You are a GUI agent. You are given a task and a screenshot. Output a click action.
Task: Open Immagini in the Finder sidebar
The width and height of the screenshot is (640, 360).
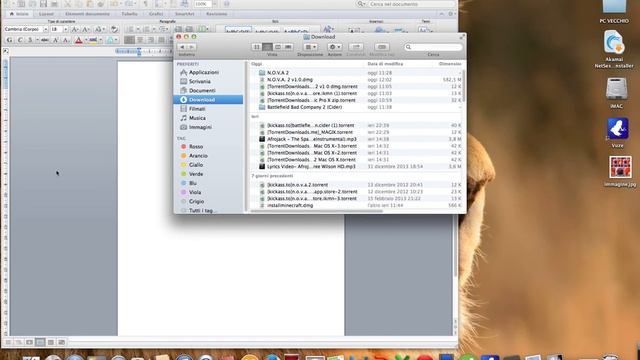(200, 127)
